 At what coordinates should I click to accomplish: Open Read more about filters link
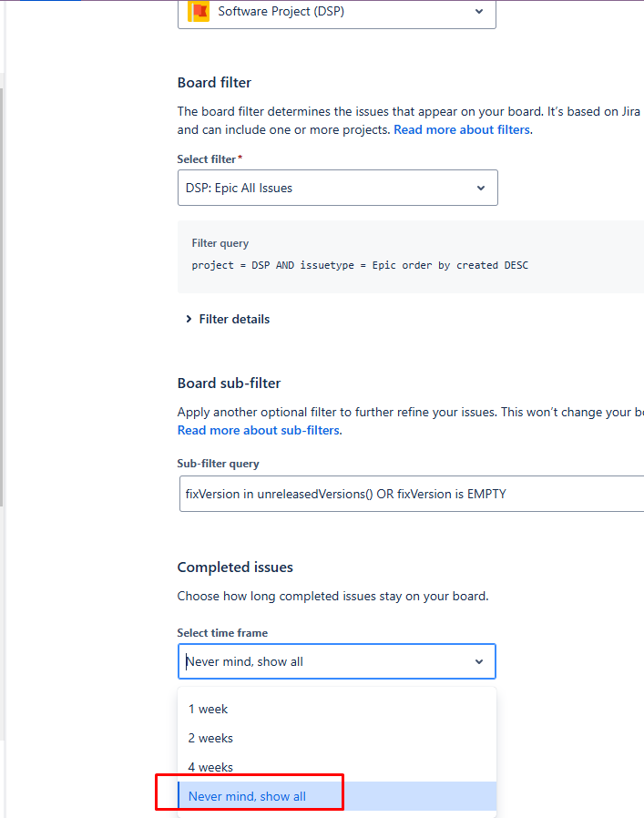[x=462, y=129]
